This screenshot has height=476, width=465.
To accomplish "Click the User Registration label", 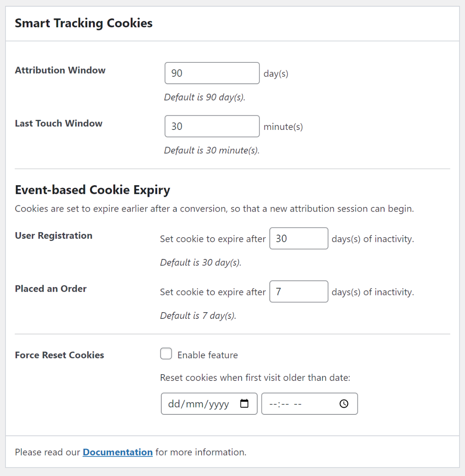I will tap(53, 235).
